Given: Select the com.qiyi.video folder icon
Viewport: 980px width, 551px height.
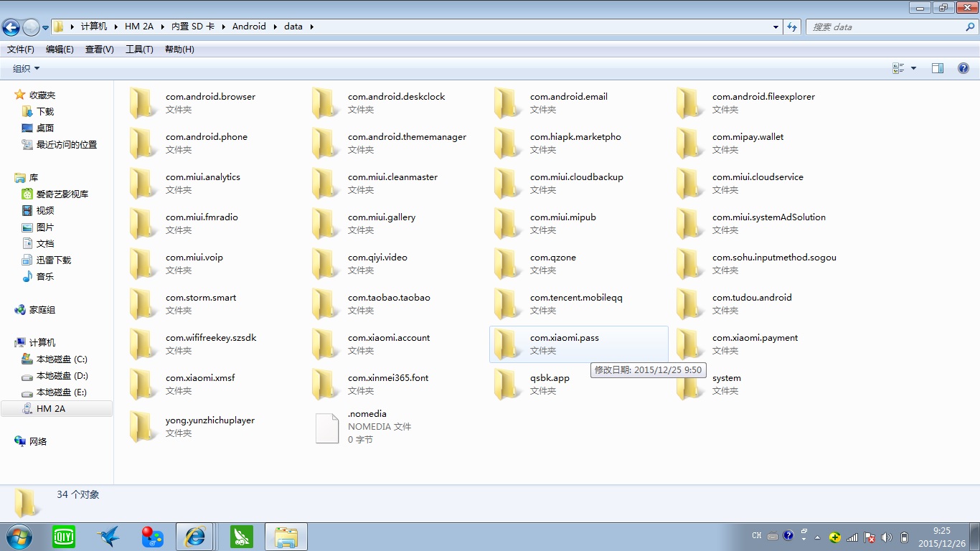Looking at the screenshot, I should [x=326, y=263].
